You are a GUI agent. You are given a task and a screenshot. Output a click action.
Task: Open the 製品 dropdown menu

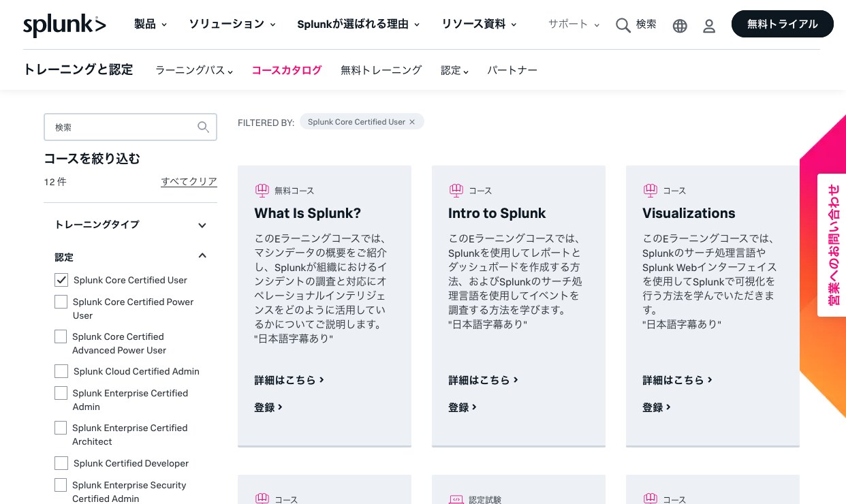[151, 25]
